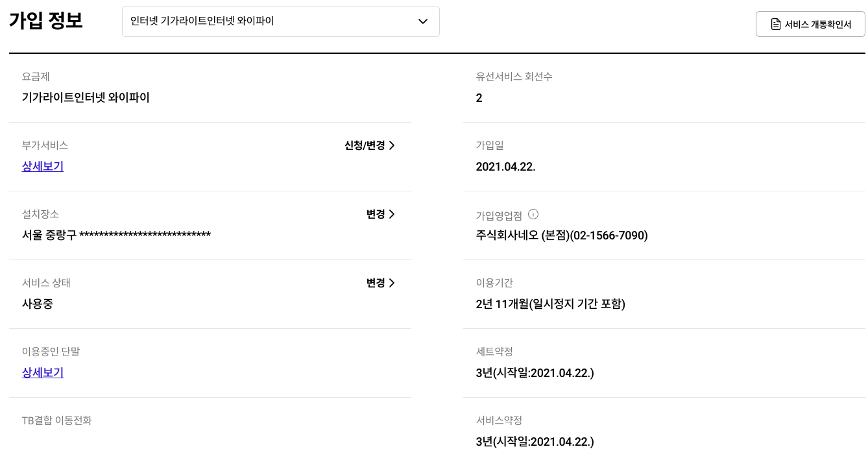
Task: Click the document icon on 서비스 개통확인서
Action: click(775, 24)
